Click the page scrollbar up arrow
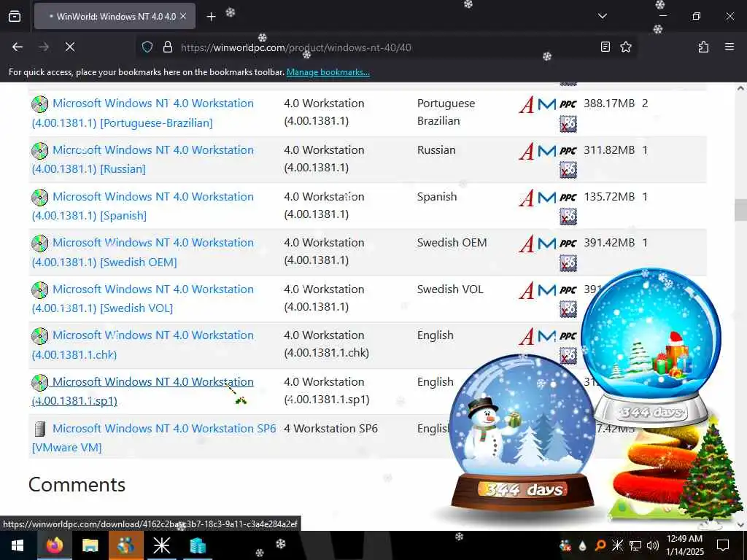The width and height of the screenshot is (747, 560). tap(741, 88)
